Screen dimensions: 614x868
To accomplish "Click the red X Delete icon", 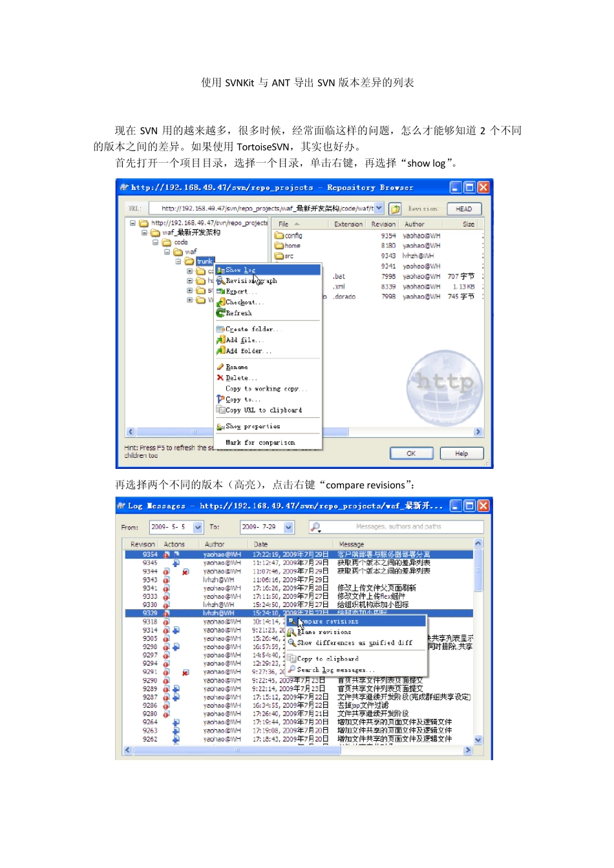I will [x=220, y=378].
